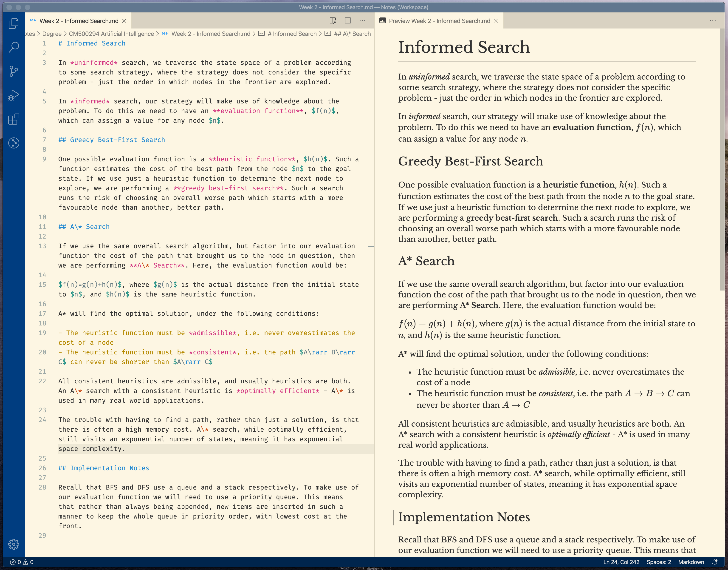The width and height of the screenshot is (728, 570).
Task: Open the Run and Debug view
Action: pos(14,95)
